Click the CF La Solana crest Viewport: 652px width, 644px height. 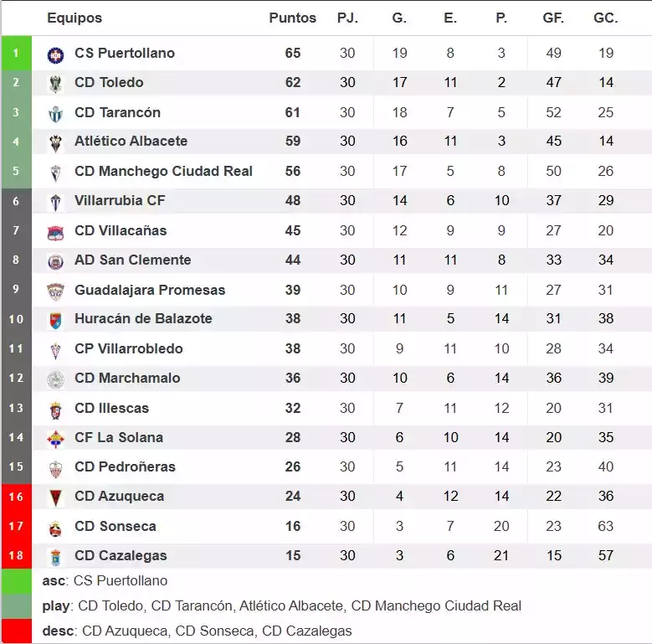tap(55, 438)
